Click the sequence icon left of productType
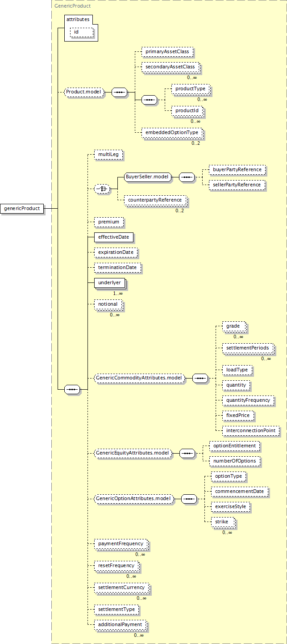The width and height of the screenshot is (287, 644). point(149,100)
